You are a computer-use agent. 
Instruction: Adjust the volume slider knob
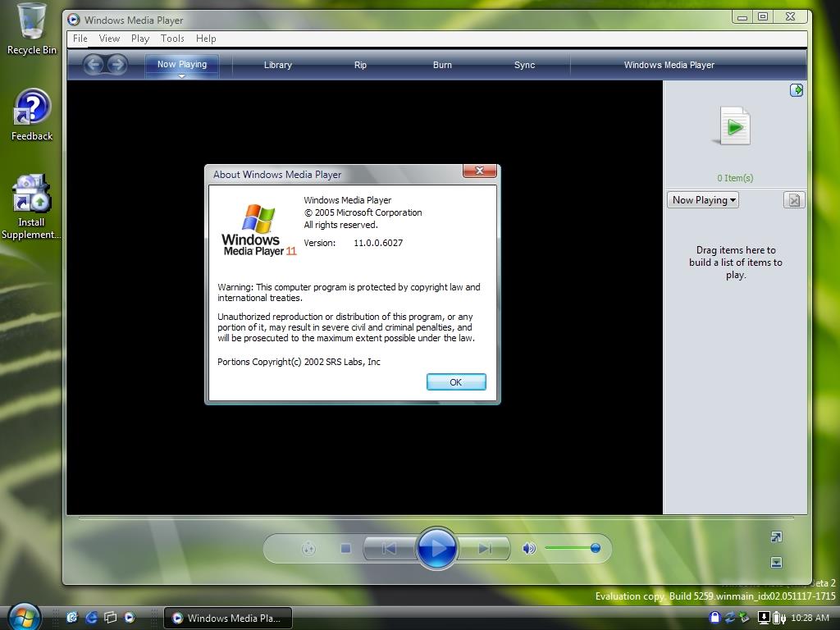(596, 548)
